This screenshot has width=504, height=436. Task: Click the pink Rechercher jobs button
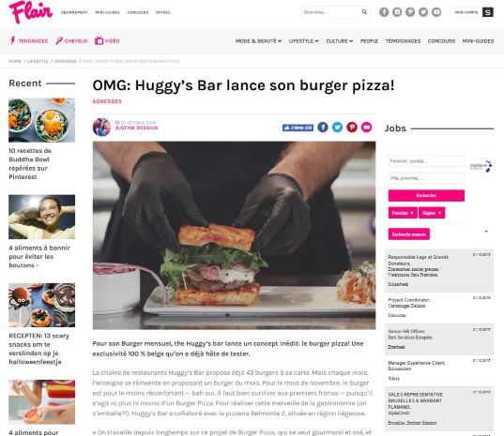(426, 196)
